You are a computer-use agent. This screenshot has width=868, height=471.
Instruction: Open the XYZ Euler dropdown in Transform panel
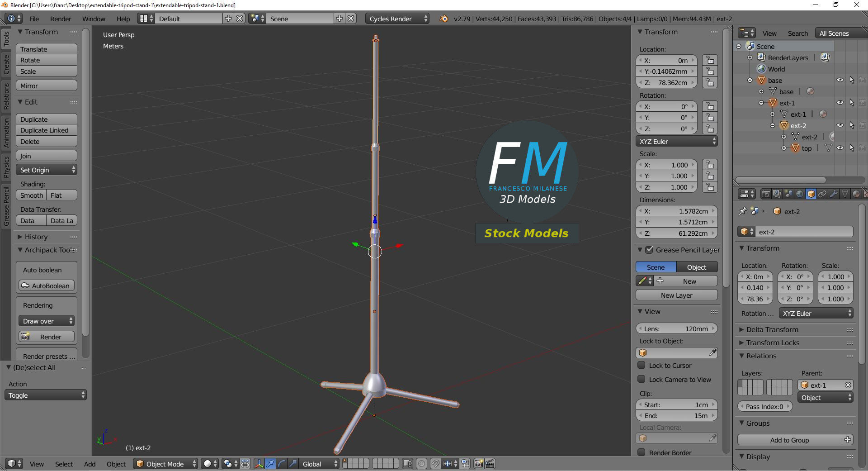pyautogui.click(x=676, y=141)
